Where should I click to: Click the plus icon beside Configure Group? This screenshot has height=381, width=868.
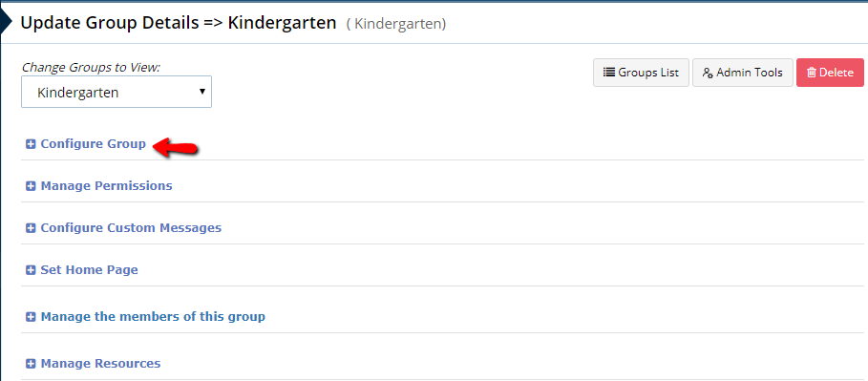coord(31,144)
